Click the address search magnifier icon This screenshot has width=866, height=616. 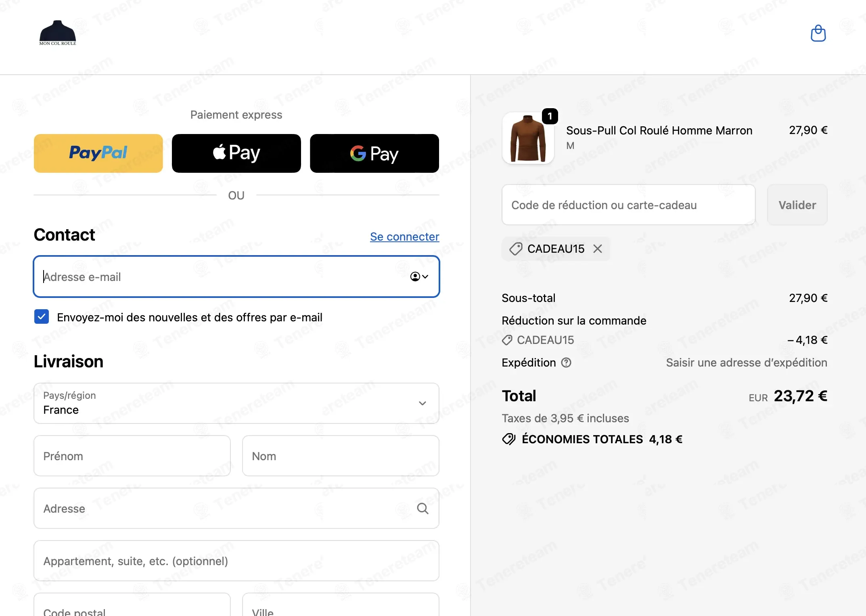click(x=423, y=509)
